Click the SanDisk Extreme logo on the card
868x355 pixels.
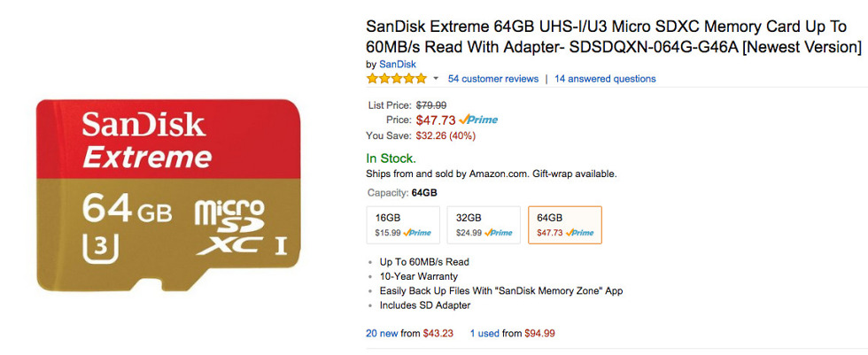pos(146,141)
